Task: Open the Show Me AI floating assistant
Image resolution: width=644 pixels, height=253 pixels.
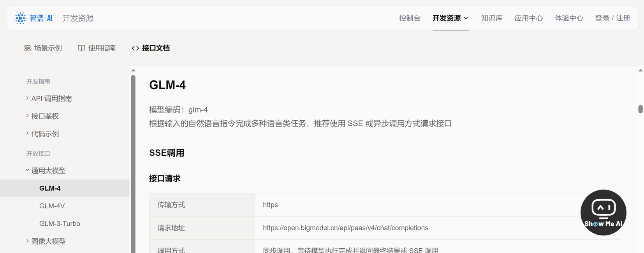Action: [x=603, y=213]
